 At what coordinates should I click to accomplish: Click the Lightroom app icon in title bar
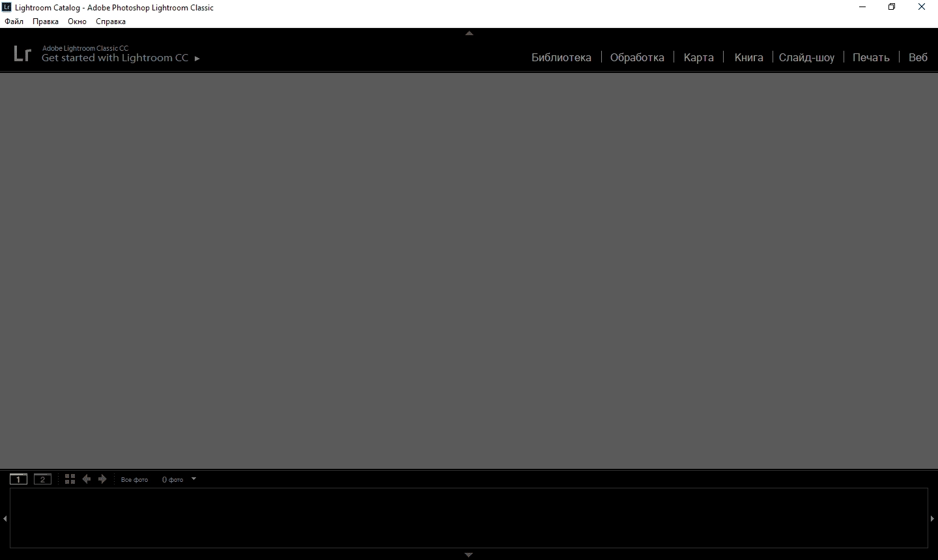(x=7, y=7)
